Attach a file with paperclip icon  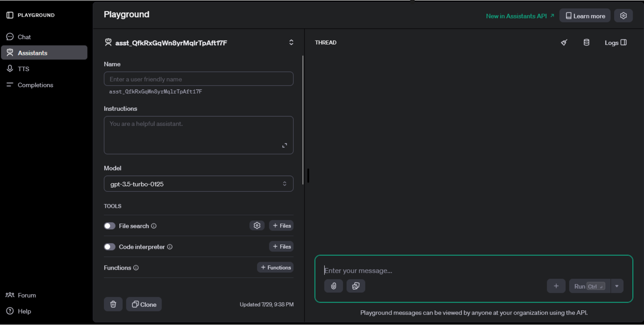pos(334,286)
